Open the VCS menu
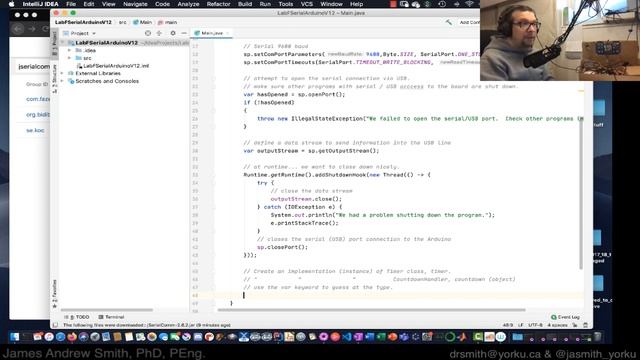This screenshot has width=640, height=360. pos(307,4)
